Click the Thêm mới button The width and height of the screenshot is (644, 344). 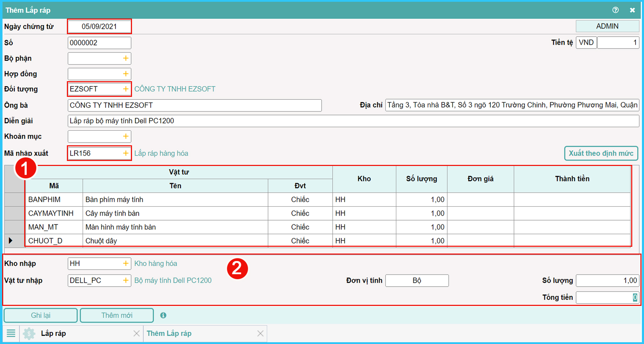[117, 316]
